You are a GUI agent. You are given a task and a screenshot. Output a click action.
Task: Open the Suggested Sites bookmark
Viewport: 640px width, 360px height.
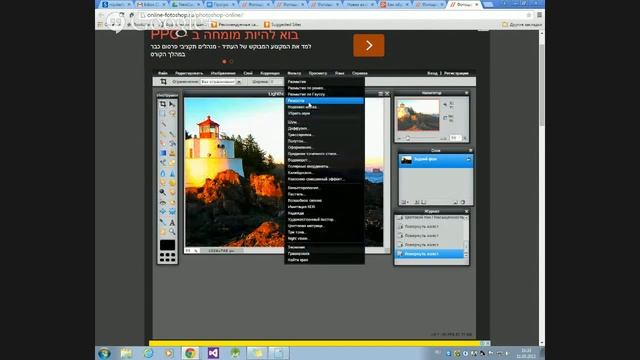[282, 24]
